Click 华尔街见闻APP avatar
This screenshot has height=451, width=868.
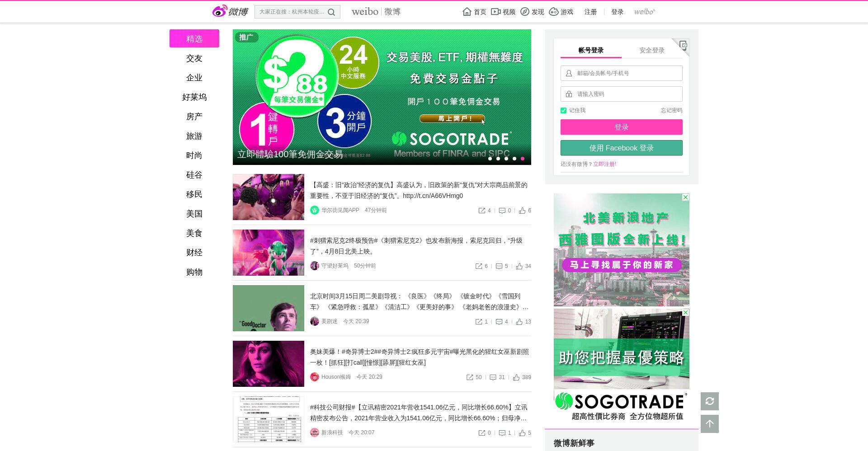click(x=315, y=210)
